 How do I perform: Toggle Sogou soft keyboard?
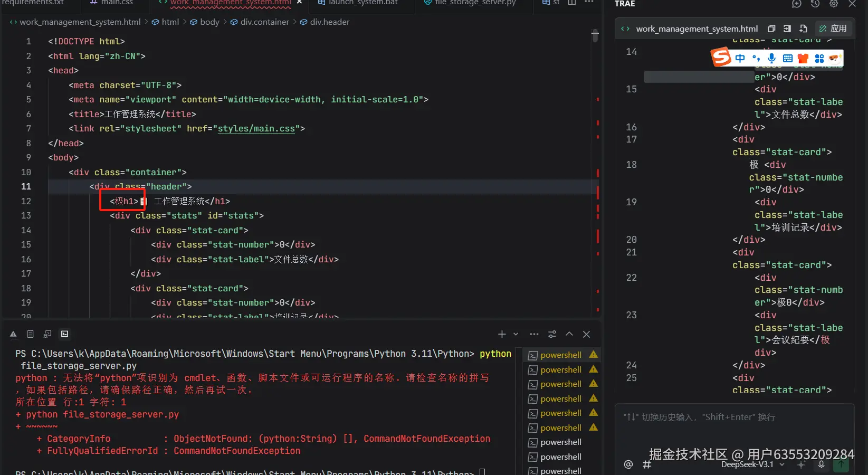[788, 58]
